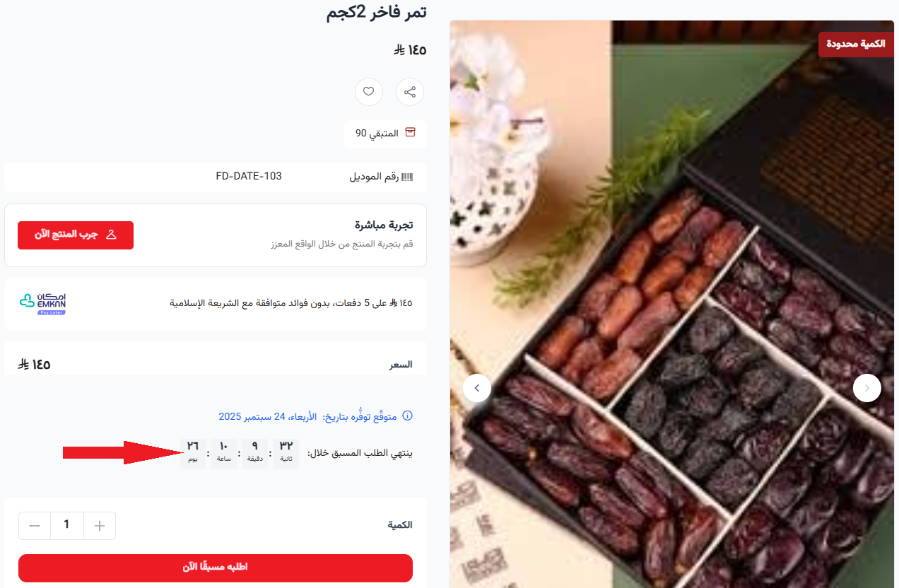Click the expected availability date link, 24 سبتمبر 2025
The height and width of the screenshot is (588, 899).
[268, 416]
